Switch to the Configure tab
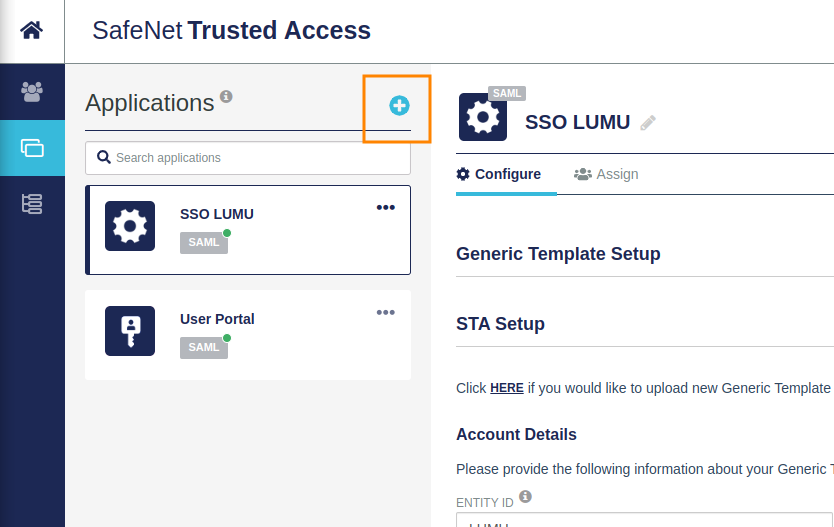 pyautogui.click(x=499, y=174)
